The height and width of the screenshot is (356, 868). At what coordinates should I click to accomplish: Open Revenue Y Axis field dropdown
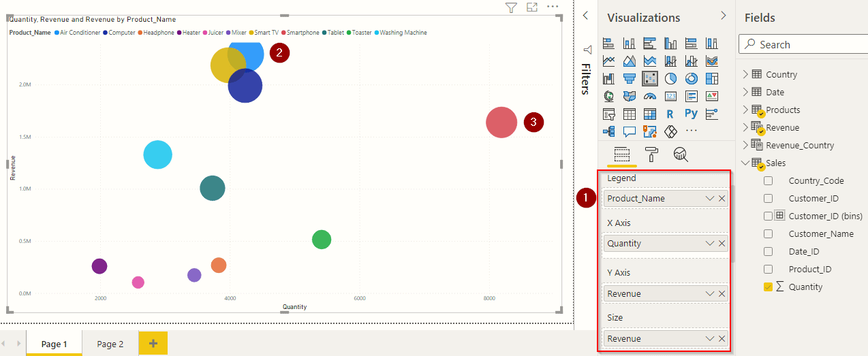[x=710, y=293]
